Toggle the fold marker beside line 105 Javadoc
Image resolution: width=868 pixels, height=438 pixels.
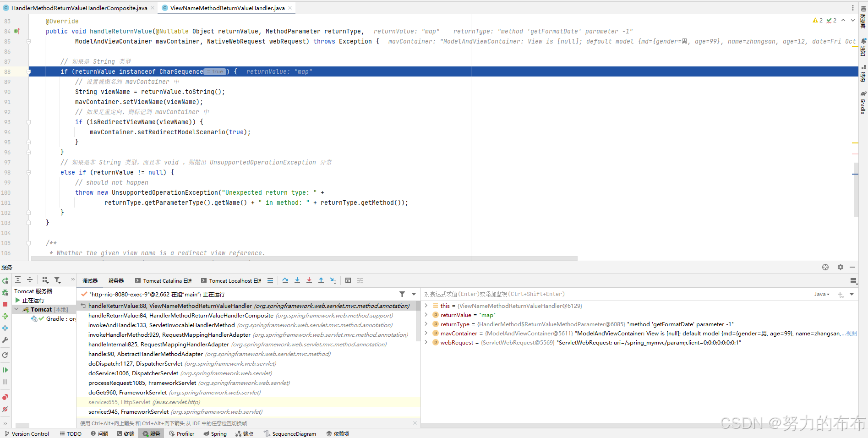click(x=28, y=243)
